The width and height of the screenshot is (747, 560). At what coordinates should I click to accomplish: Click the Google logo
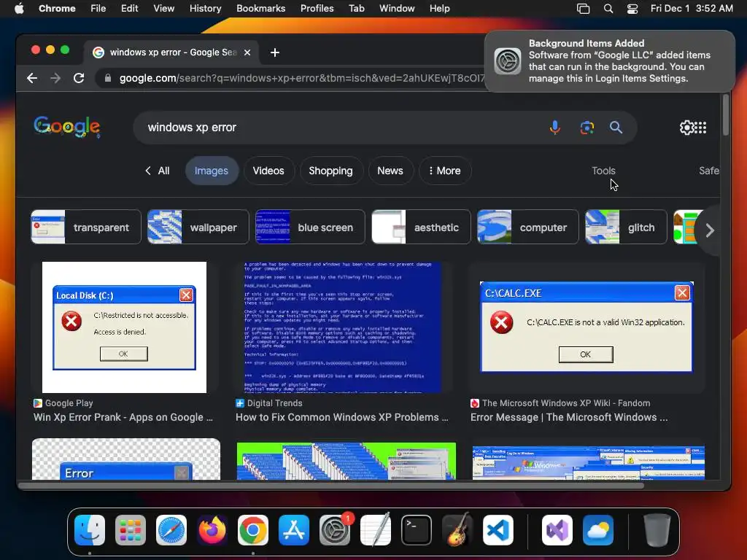(x=66, y=127)
